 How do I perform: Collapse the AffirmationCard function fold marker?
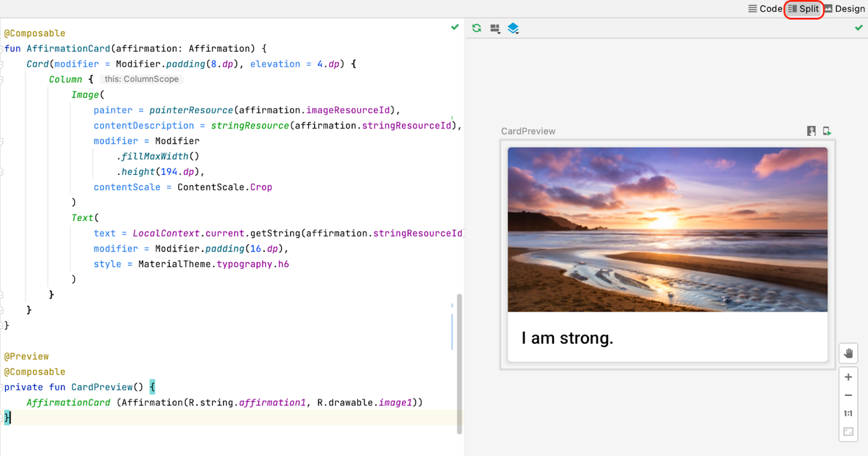2,49
